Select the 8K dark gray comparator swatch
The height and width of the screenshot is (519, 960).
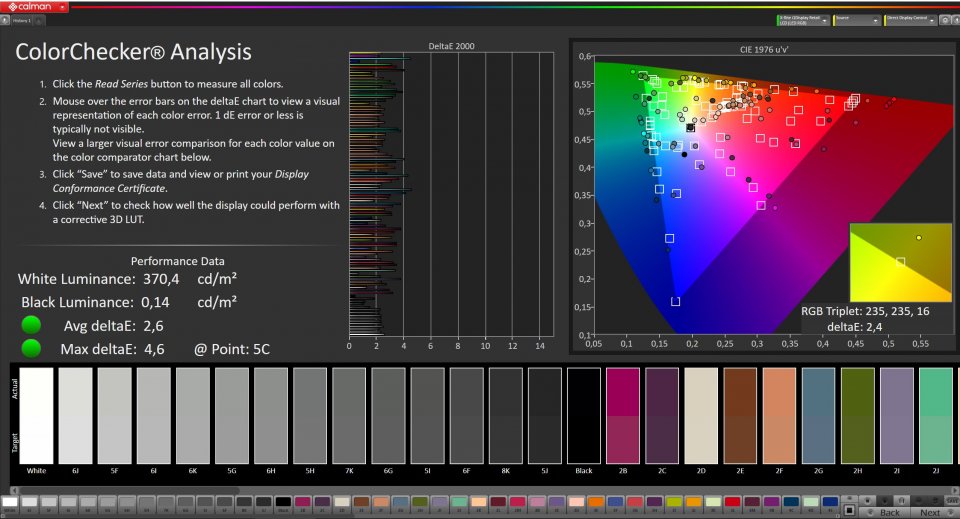click(x=506, y=416)
